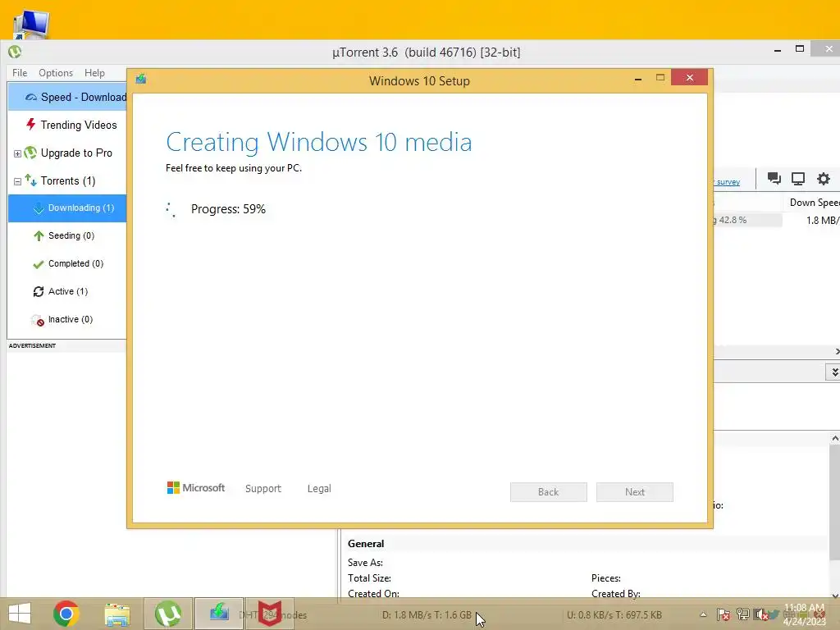840x630 pixels.
Task: Click the green Seeding up-arrow icon
Action: coord(39,235)
